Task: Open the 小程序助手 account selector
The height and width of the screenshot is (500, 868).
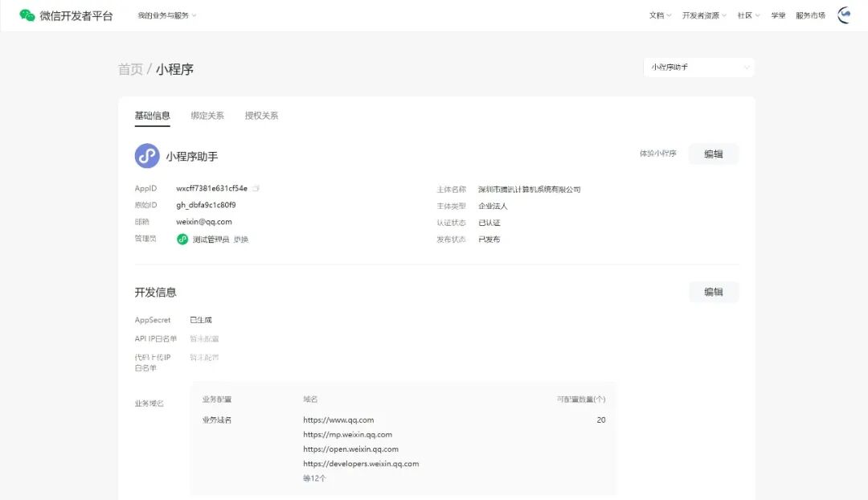Action: point(699,68)
